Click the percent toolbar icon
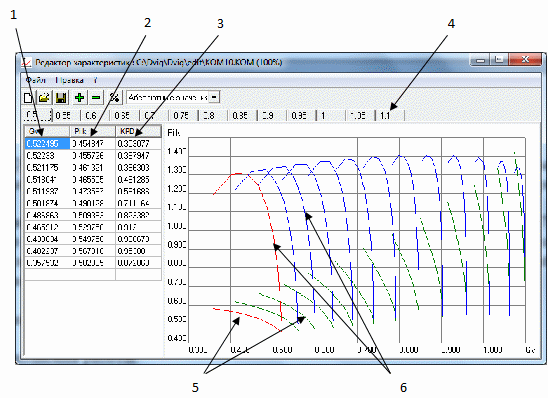This screenshot has height=398, width=548. tap(115, 97)
